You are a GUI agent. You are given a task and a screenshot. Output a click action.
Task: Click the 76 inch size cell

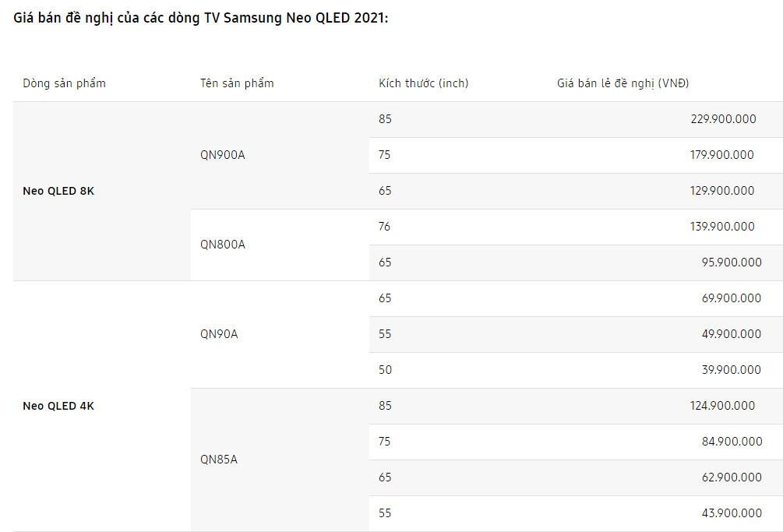click(x=385, y=227)
